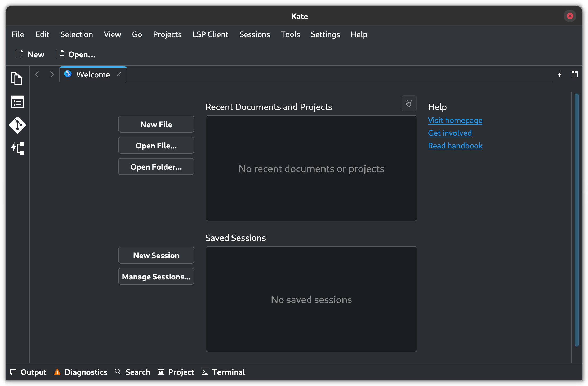Screen dimensions: 588x386
Task: Click the empty recent documents list
Action: (x=311, y=168)
